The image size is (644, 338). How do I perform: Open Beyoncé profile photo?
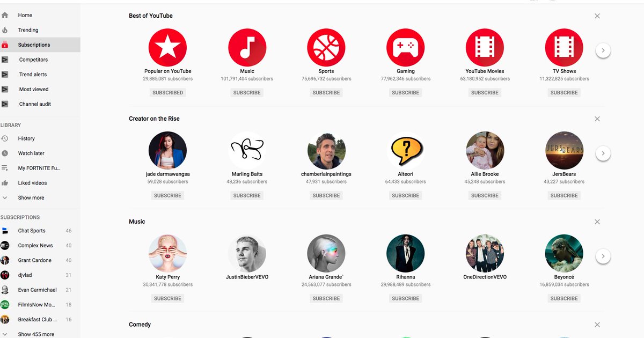[564, 254]
